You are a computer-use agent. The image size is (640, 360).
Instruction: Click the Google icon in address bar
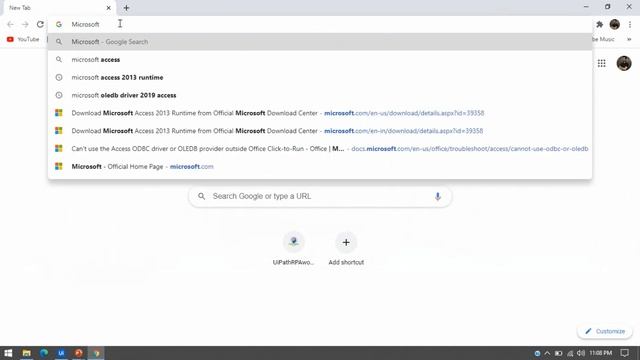point(59,24)
